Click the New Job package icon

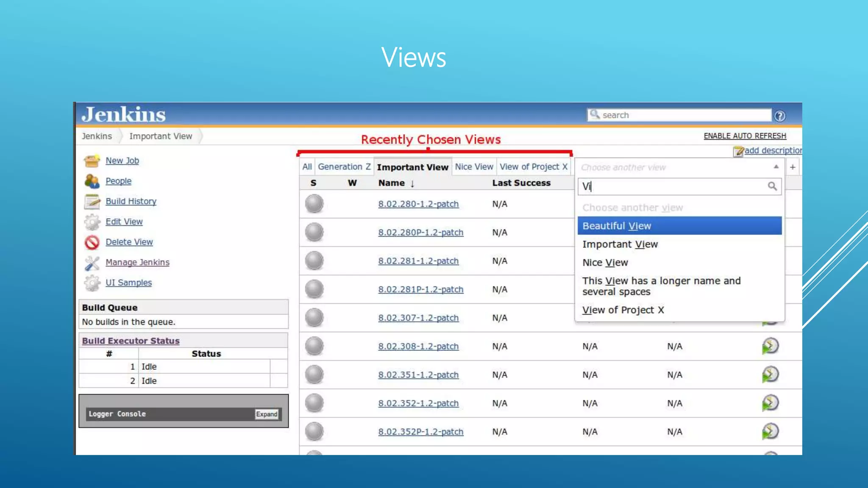tap(92, 161)
